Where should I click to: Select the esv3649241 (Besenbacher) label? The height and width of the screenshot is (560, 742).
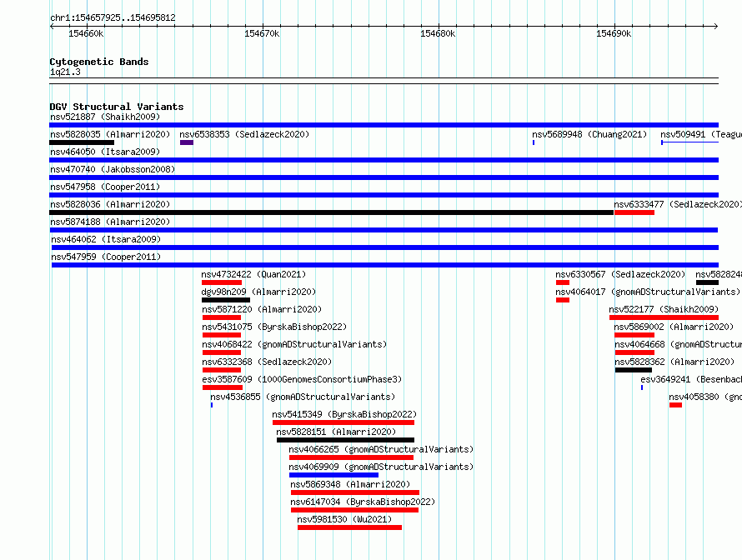[691, 379]
